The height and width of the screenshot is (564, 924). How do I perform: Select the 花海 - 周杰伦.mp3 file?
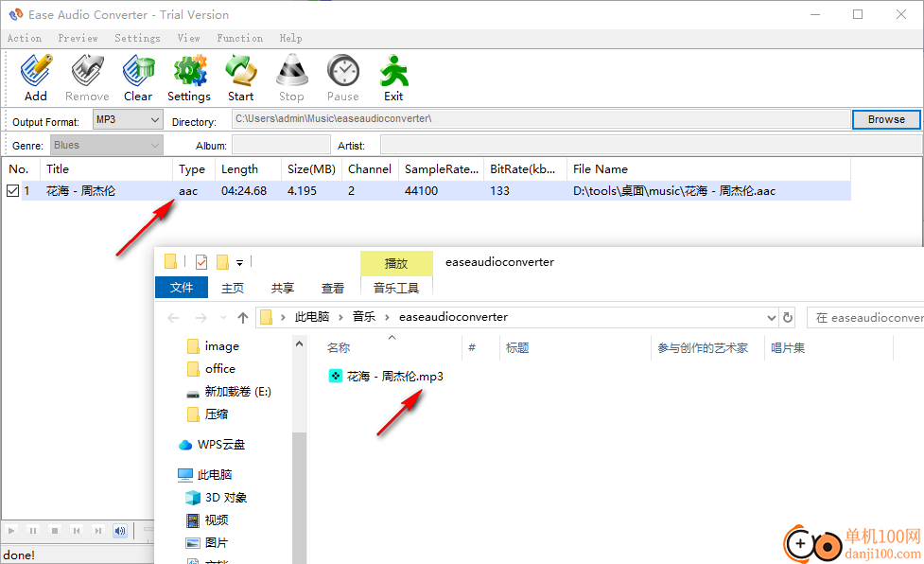pyautogui.click(x=386, y=376)
